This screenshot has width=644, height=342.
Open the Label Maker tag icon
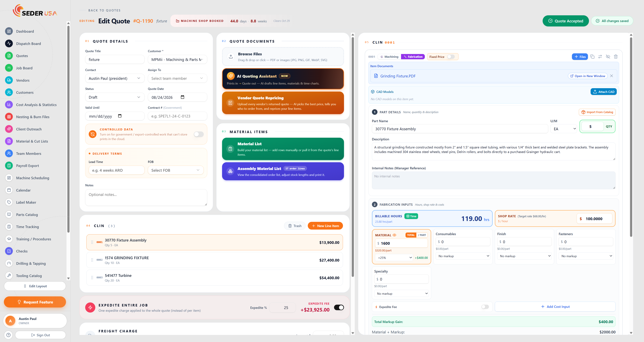(9, 202)
